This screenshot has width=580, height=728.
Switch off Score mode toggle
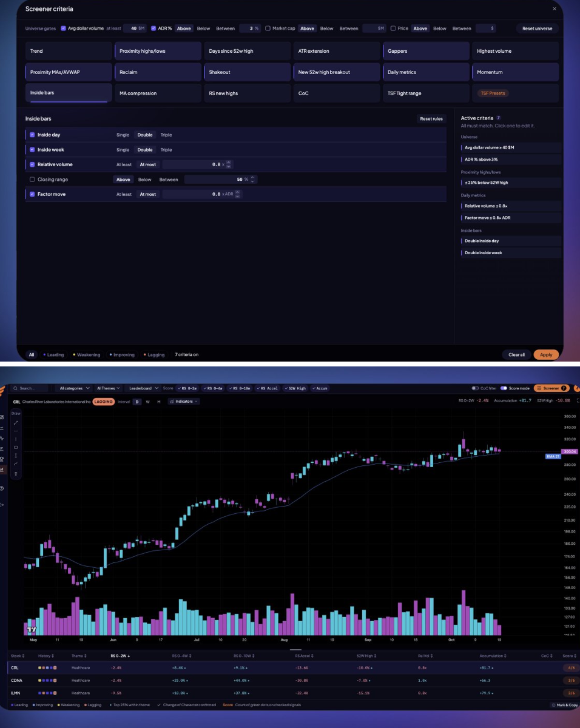tap(504, 388)
